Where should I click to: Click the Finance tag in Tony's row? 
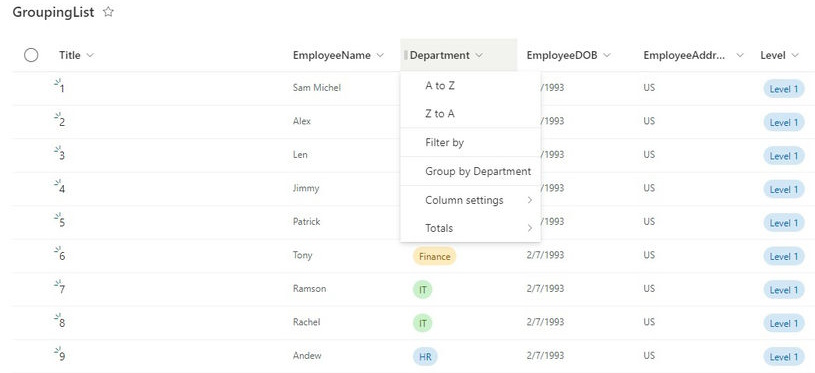pyautogui.click(x=435, y=256)
